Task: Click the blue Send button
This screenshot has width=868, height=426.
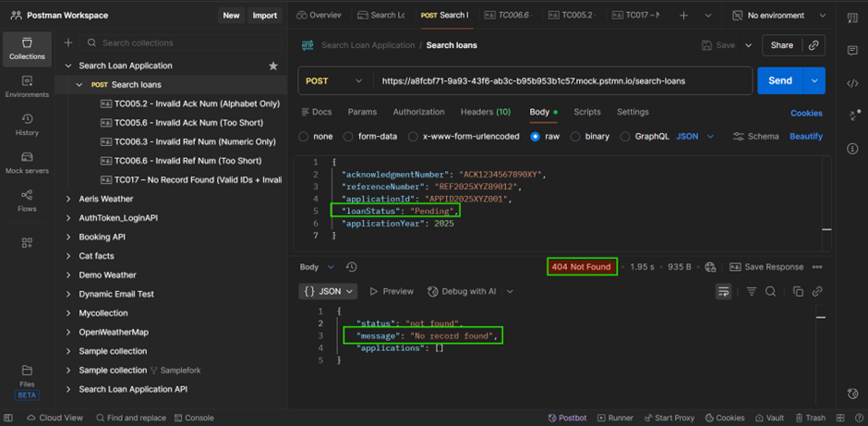Action: (780, 81)
